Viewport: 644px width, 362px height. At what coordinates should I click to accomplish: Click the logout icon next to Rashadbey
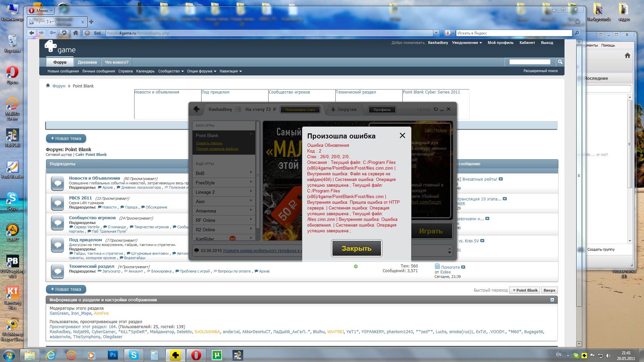[x=237, y=109]
